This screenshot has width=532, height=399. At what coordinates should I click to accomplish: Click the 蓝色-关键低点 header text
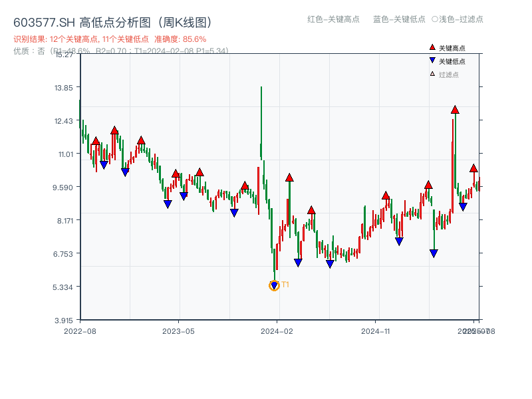pyautogui.click(x=399, y=19)
